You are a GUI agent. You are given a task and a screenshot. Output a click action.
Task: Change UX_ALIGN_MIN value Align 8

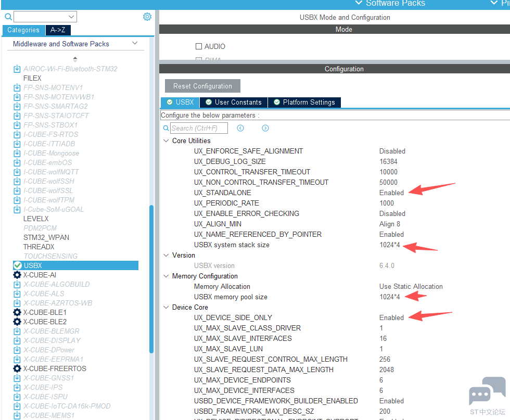(x=389, y=224)
